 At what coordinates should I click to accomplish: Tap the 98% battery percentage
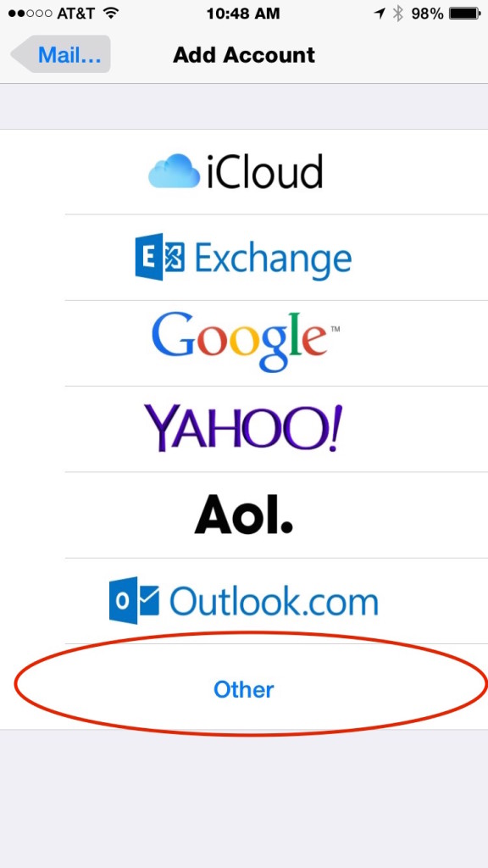[x=427, y=14]
